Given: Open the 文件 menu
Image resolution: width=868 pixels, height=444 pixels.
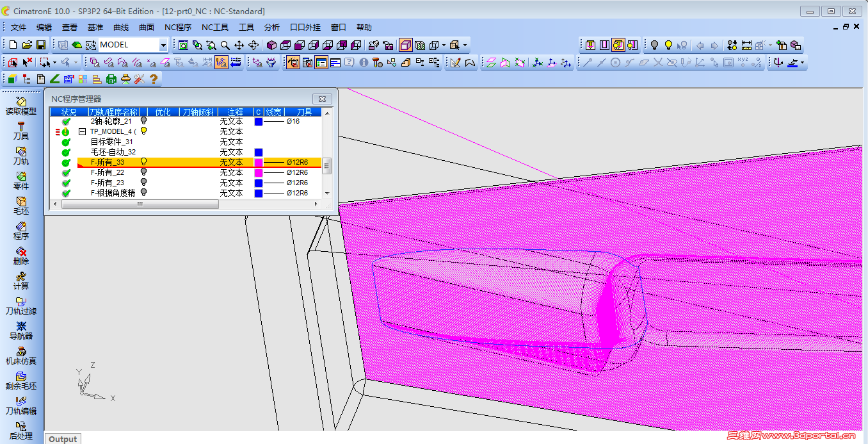Looking at the screenshot, I should coord(19,28).
